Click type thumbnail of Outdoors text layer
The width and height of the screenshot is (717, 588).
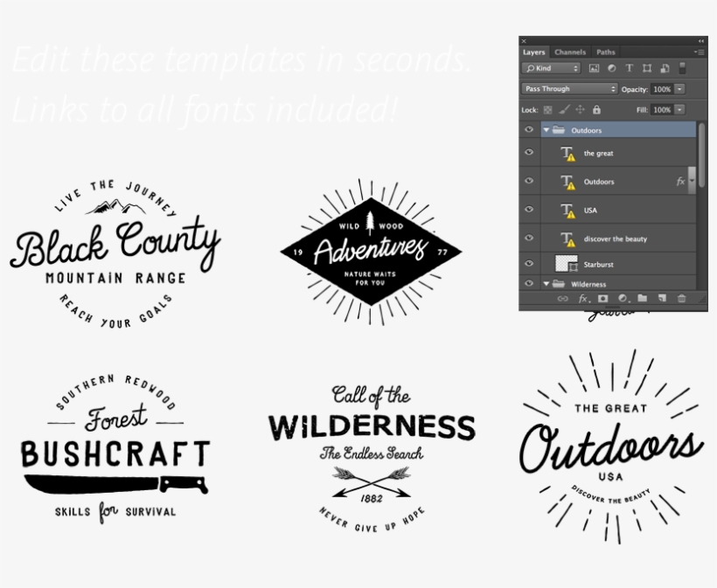[567, 182]
